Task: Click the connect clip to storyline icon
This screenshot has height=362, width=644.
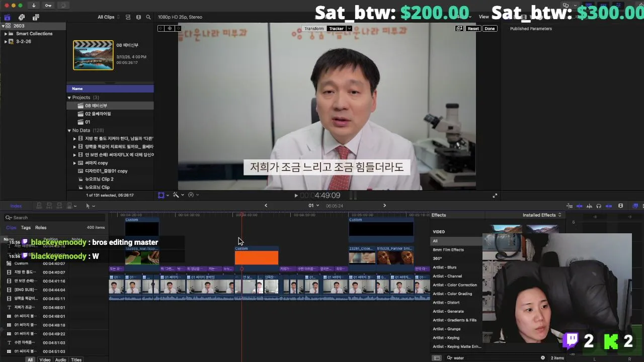Action: [39, 206]
